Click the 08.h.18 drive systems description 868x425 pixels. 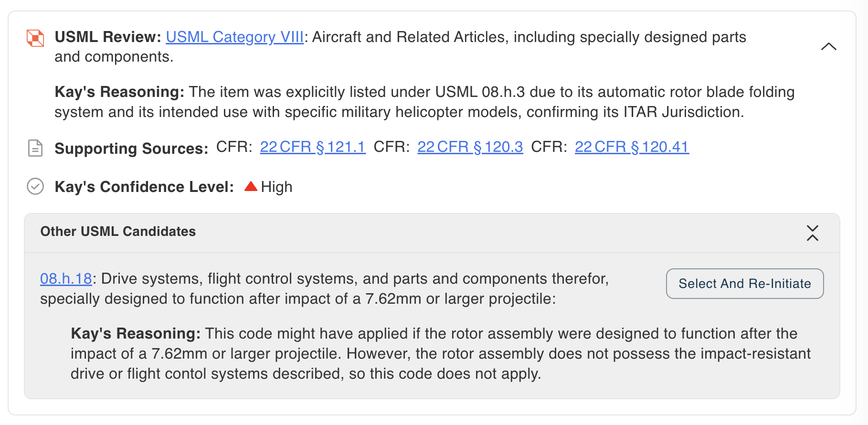pos(325,288)
